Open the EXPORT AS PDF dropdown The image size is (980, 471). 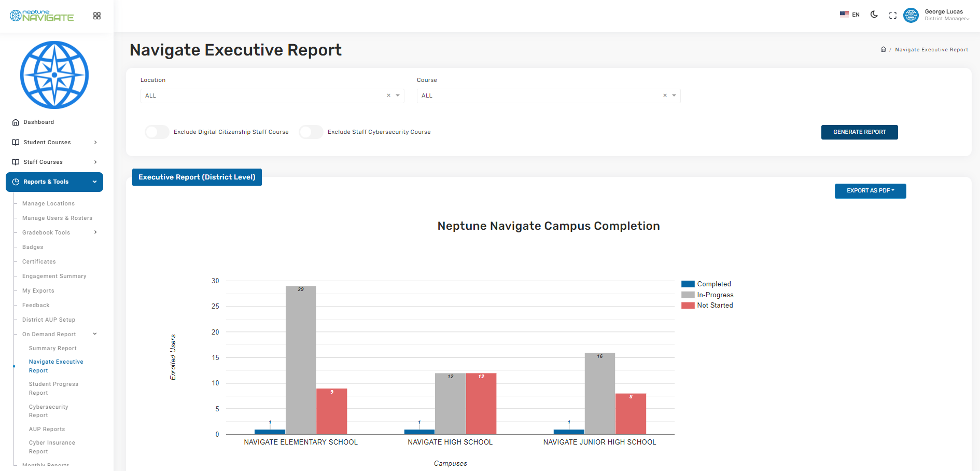click(870, 191)
